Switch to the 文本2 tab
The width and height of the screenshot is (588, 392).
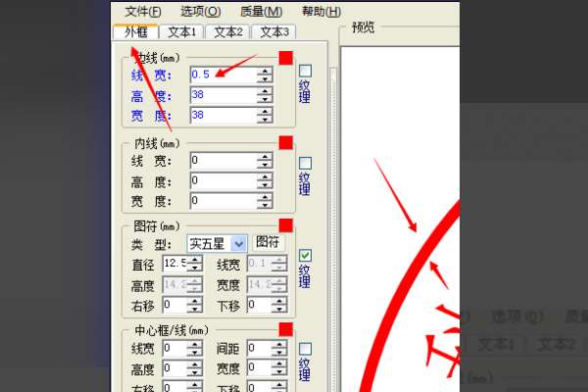(x=228, y=32)
